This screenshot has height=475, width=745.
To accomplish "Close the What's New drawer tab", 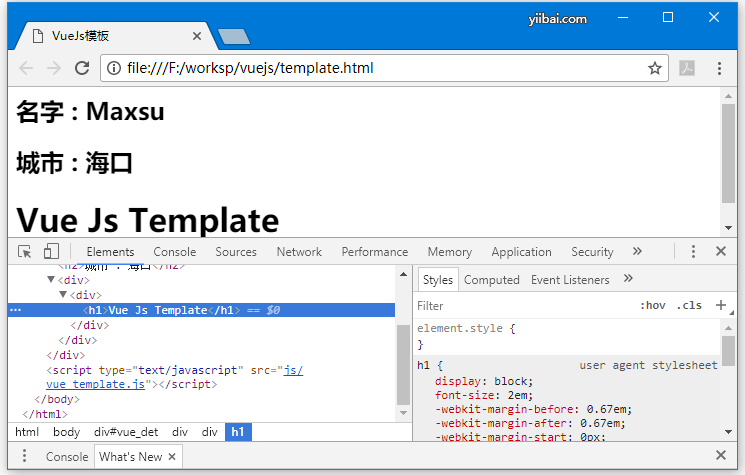I will (x=172, y=457).
